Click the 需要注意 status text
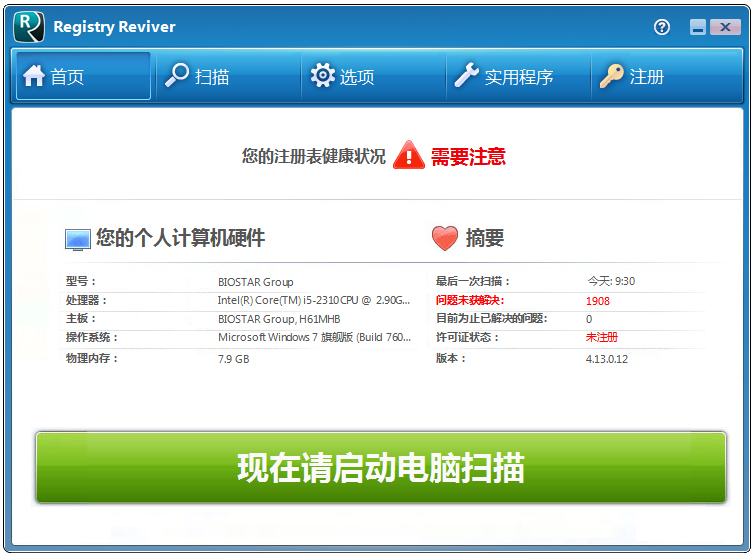Image resolution: width=756 pixels, height=556 pixels. 468,157
